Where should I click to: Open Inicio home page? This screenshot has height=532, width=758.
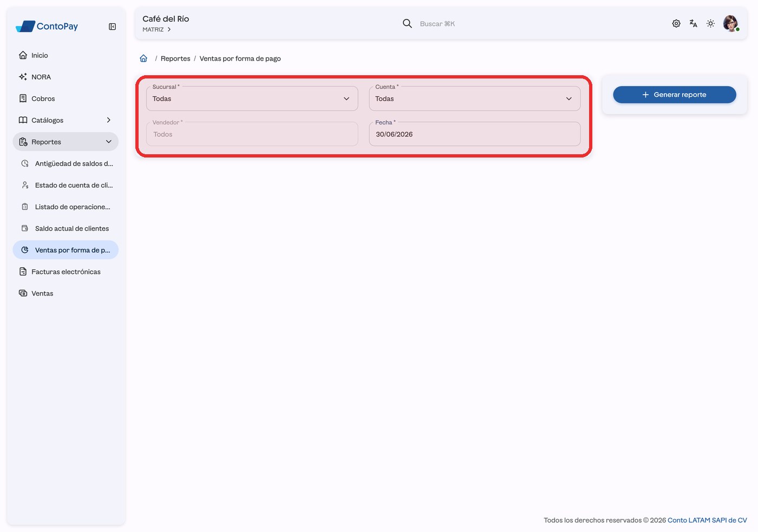(66, 55)
